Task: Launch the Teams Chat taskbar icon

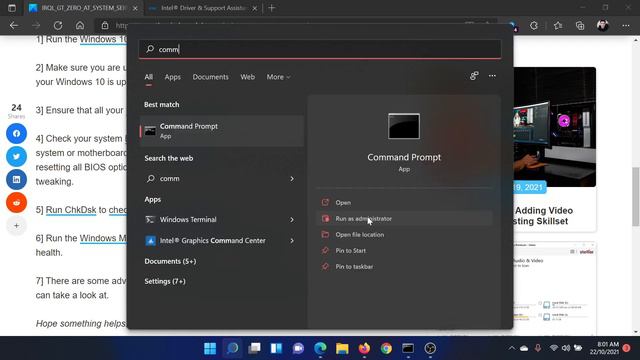Action: pyautogui.click(x=298, y=348)
